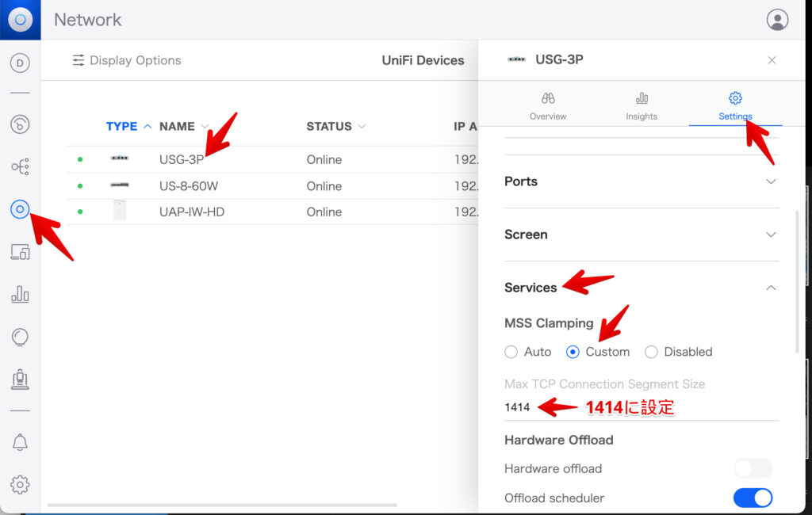Click the Online status of USG-3P
The width and height of the screenshot is (812, 515).
point(324,159)
